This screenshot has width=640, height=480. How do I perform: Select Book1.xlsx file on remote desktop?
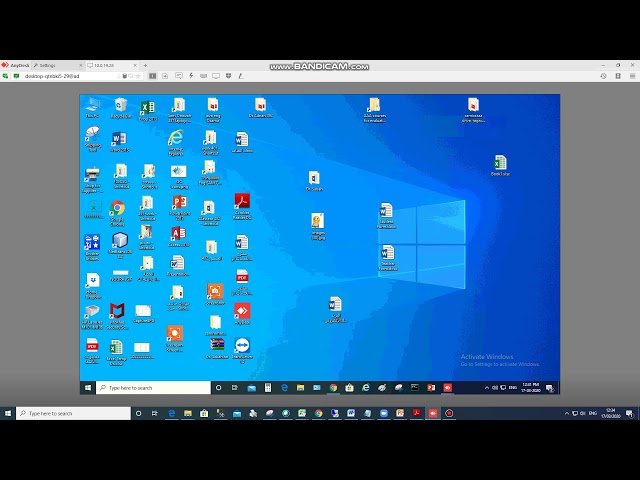click(500, 165)
